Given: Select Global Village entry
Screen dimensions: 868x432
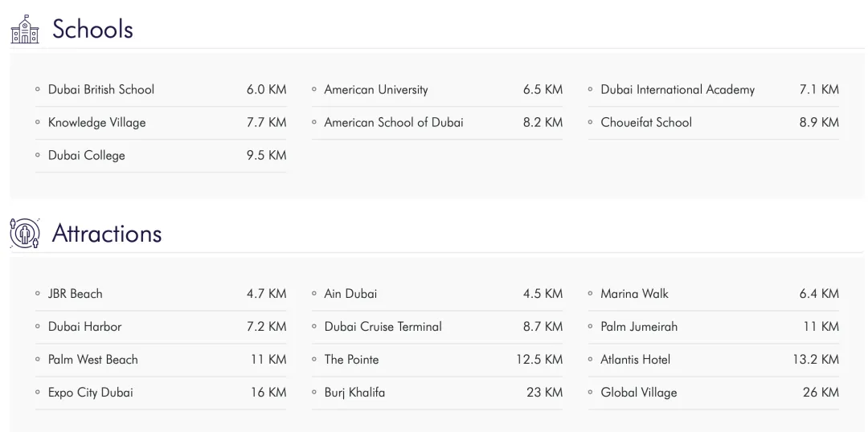Looking at the screenshot, I should (639, 393).
